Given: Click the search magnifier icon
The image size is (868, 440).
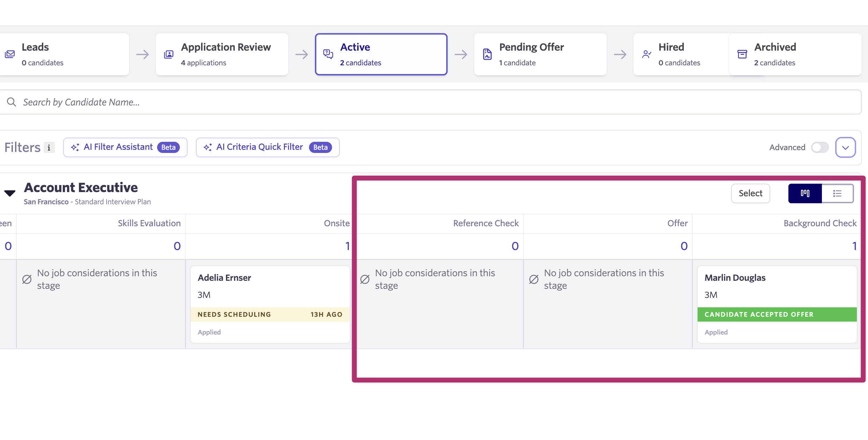Looking at the screenshot, I should click(12, 102).
